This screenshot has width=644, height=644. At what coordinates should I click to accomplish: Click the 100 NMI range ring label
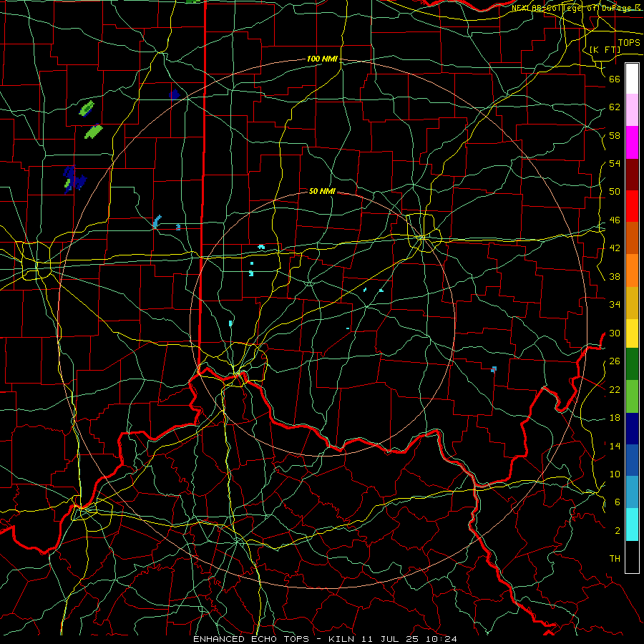point(322,59)
